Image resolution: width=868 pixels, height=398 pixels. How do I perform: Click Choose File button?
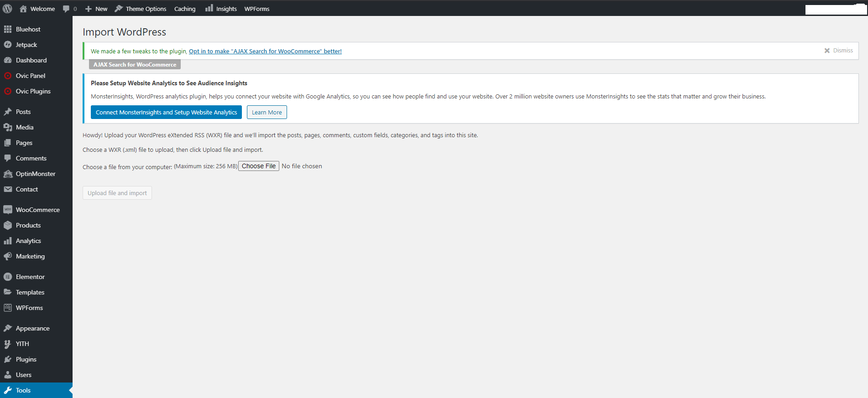point(259,166)
